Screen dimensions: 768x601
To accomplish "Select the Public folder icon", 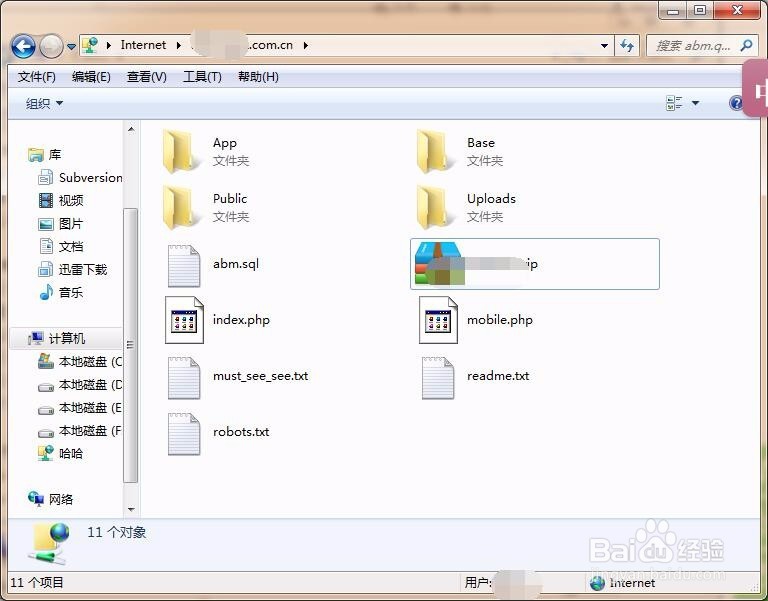I will pyautogui.click(x=180, y=208).
